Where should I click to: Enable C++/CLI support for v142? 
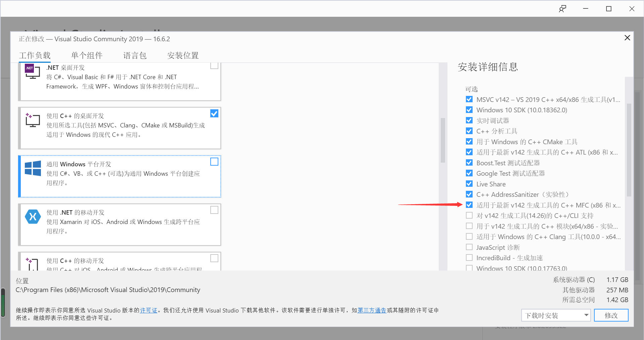point(469,215)
